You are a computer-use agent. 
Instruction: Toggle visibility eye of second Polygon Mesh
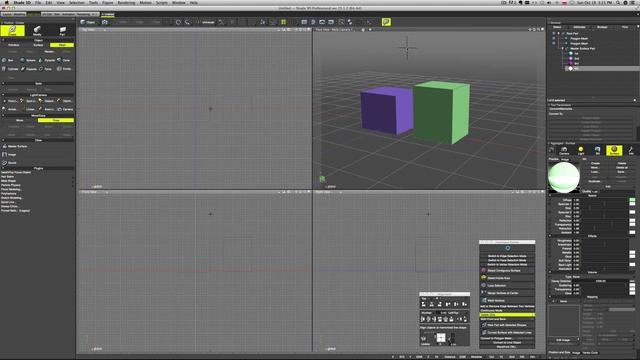[554, 43]
